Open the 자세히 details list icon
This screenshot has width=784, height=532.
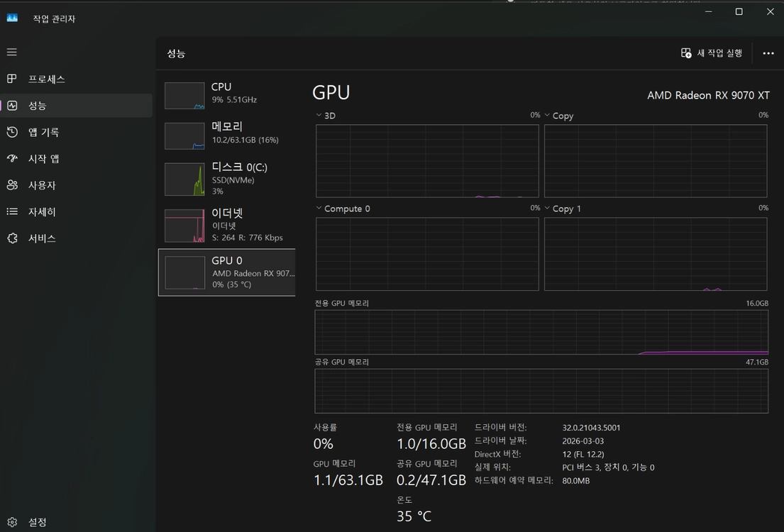[12, 211]
